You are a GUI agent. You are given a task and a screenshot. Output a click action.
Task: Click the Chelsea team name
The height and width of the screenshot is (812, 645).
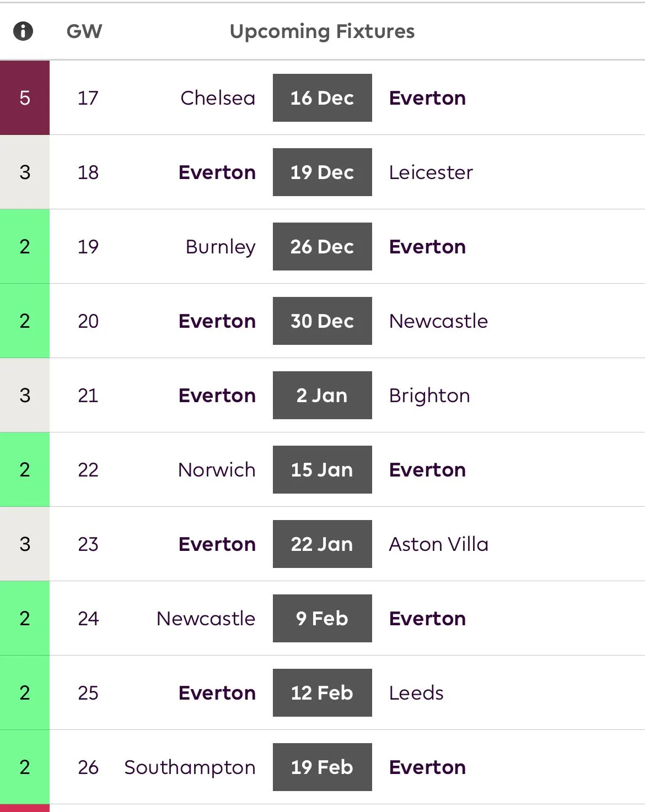(218, 98)
